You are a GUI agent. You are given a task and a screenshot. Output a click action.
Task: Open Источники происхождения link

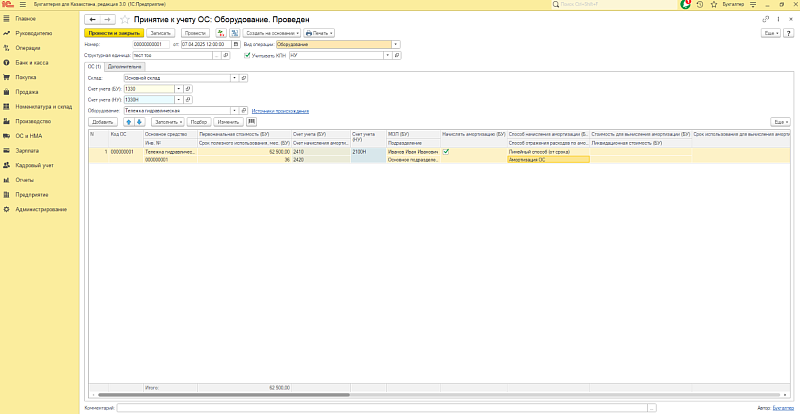pos(280,111)
